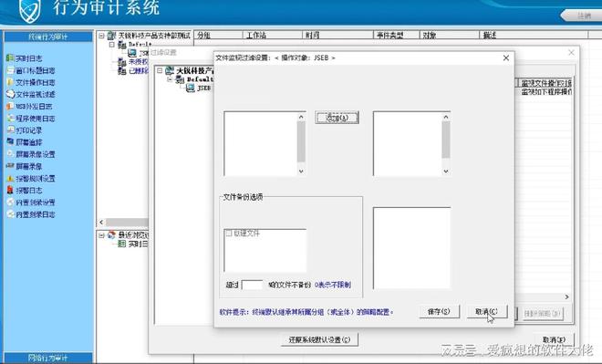Open 文件操作日志 icon in sidebar
Screen dimensions: 602x364
[10, 82]
